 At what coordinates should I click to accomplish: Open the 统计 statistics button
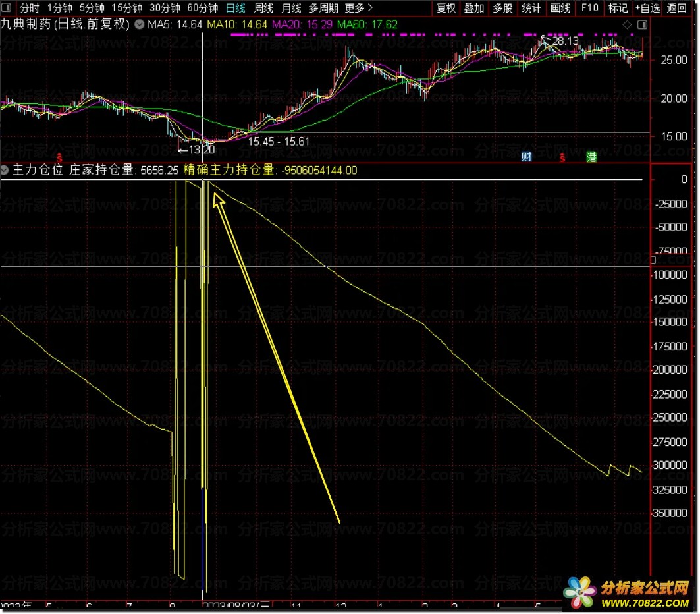[x=531, y=8]
